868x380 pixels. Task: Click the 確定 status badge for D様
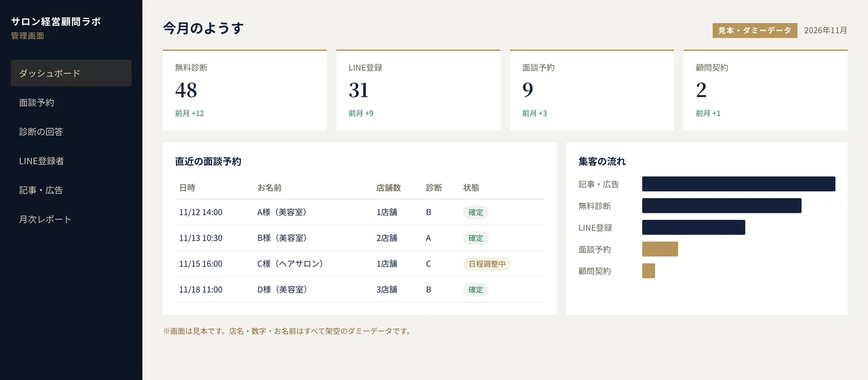pyautogui.click(x=476, y=290)
